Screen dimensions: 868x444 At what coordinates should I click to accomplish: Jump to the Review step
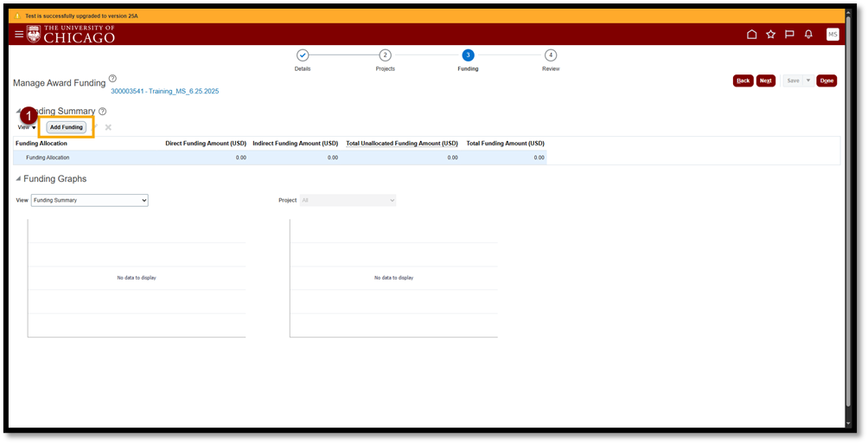coord(551,55)
